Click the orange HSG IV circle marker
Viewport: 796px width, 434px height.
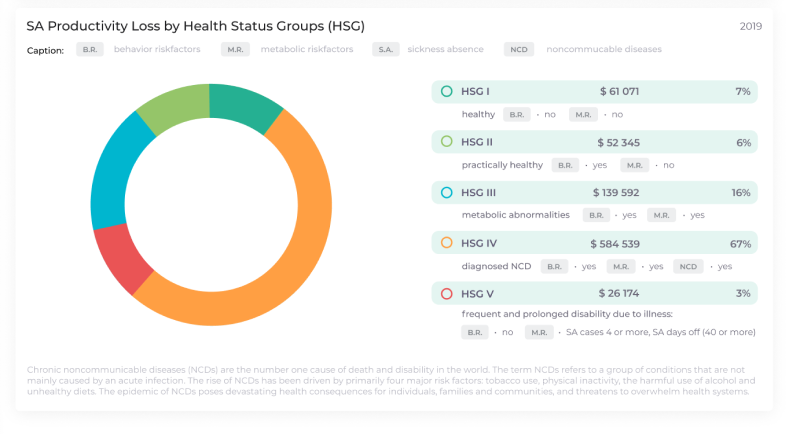pyautogui.click(x=447, y=243)
